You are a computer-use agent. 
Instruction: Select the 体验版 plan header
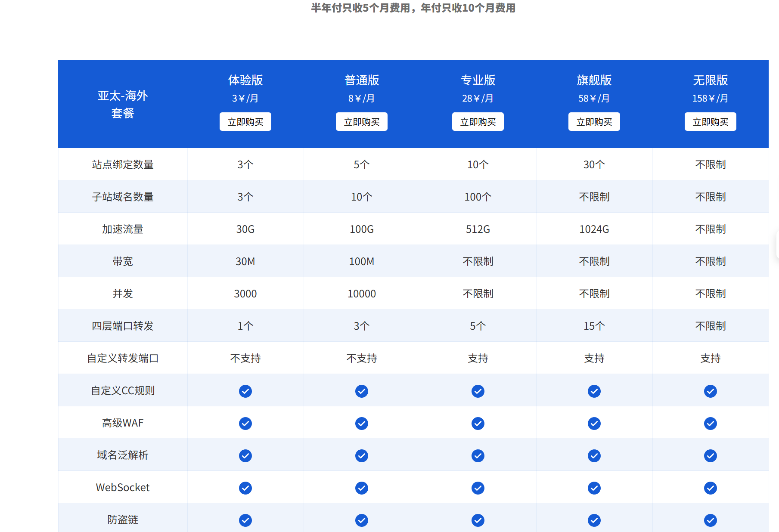pyautogui.click(x=245, y=80)
